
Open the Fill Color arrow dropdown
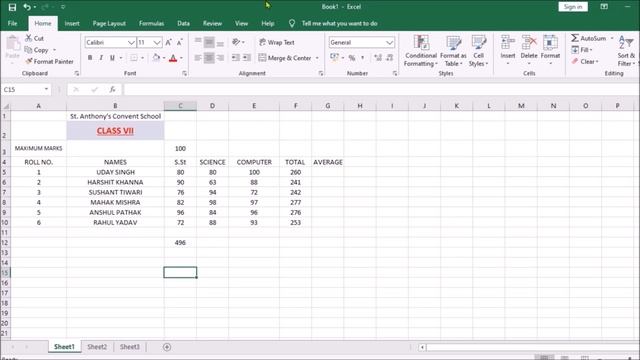pyautogui.click(x=164, y=58)
